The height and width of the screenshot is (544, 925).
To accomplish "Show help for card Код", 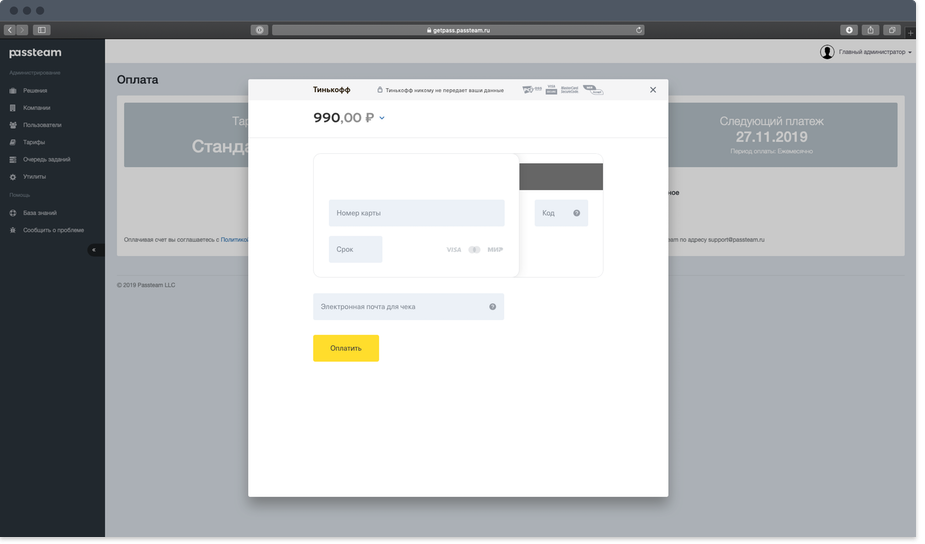I will click(x=577, y=213).
